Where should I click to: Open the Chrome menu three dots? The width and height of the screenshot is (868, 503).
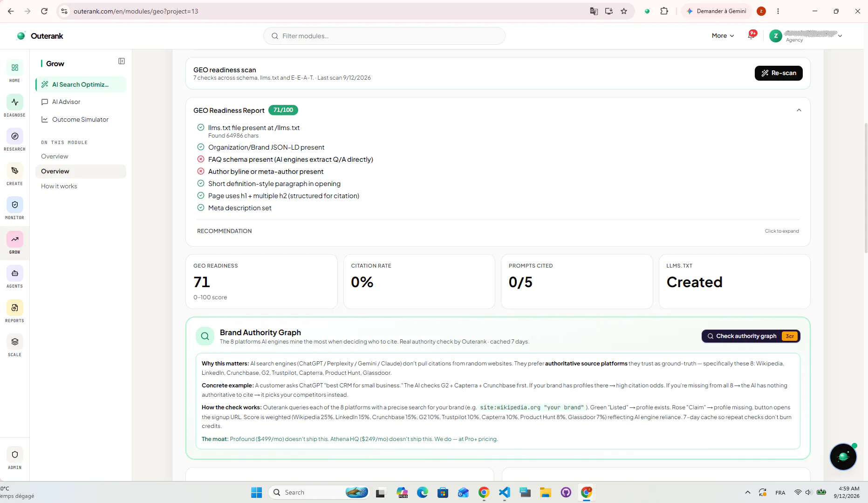pos(778,11)
